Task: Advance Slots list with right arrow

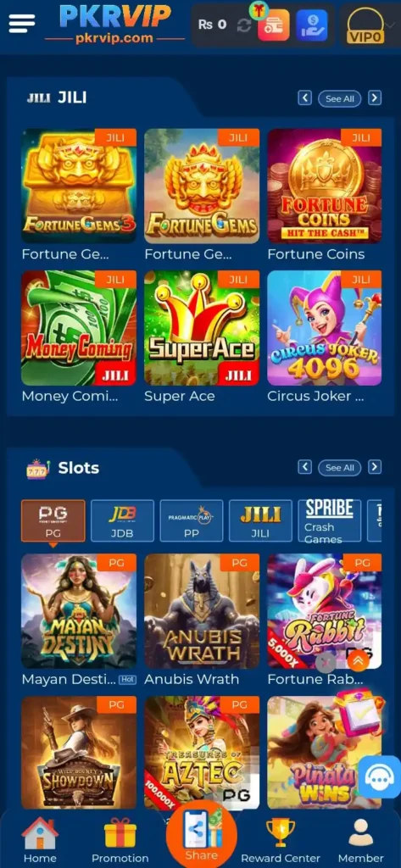Action: [375, 467]
